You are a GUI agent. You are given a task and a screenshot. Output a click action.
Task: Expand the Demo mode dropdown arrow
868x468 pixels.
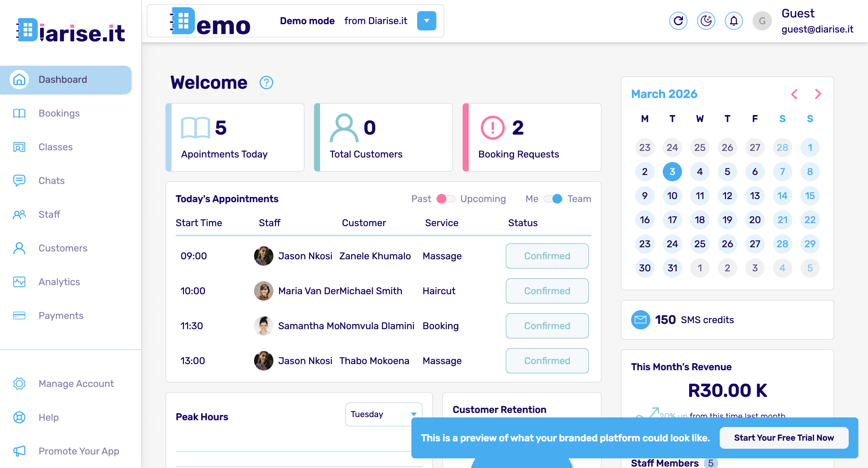point(426,21)
